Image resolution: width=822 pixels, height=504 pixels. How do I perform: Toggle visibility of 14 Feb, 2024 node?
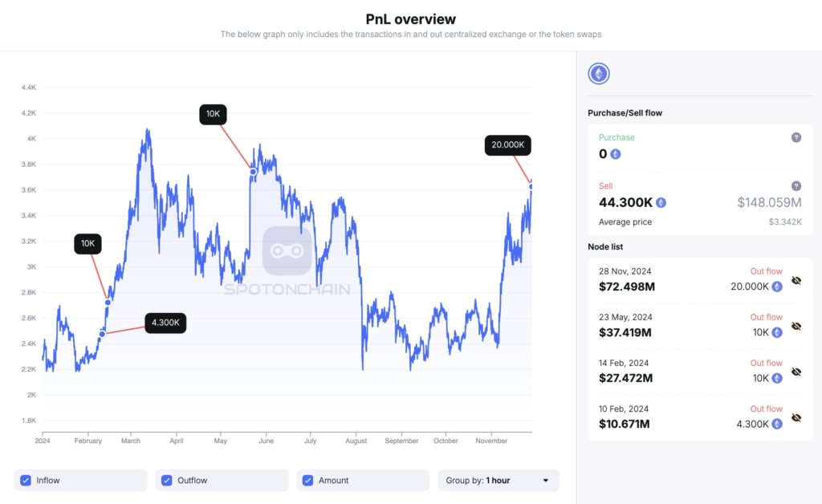pyautogui.click(x=796, y=372)
